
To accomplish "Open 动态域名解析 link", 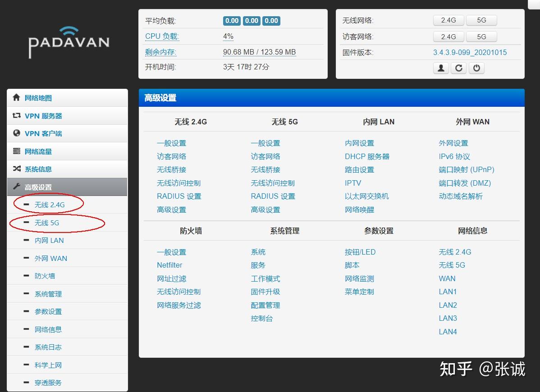I will pos(461,196).
